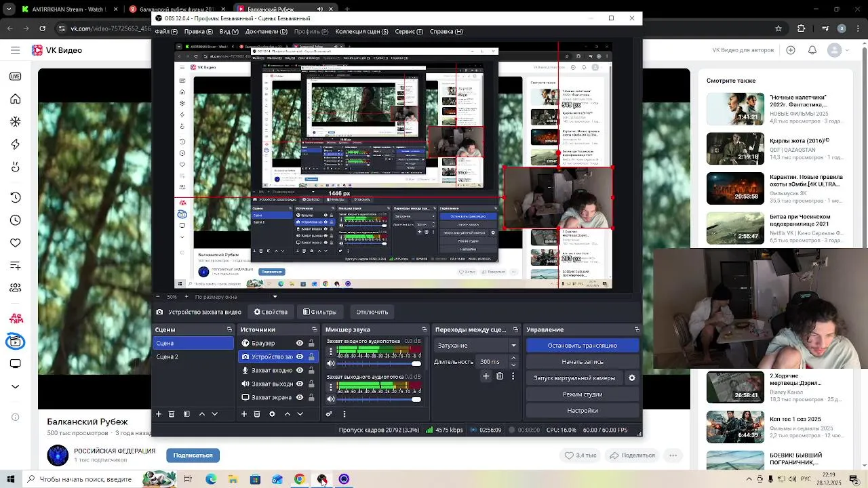Open virtual camera settings gear
The image size is (868, 488).
(632, 378)
